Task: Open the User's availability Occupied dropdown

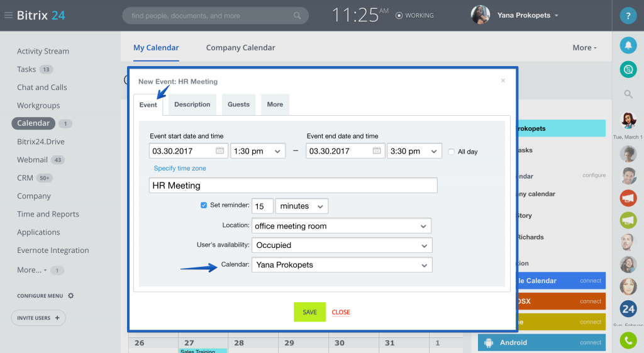Action: point(341,245)
